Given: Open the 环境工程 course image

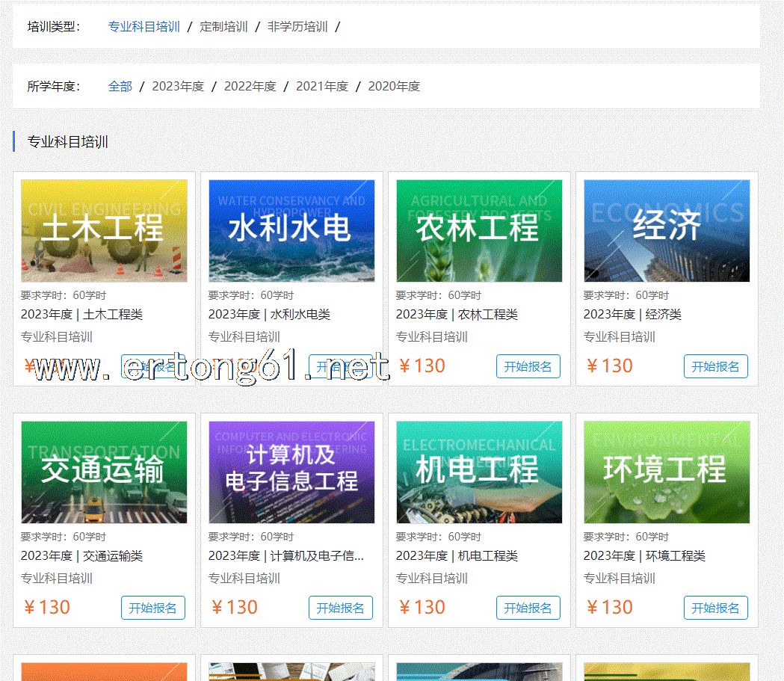Looking at the screenshot, I should (667, 472).
